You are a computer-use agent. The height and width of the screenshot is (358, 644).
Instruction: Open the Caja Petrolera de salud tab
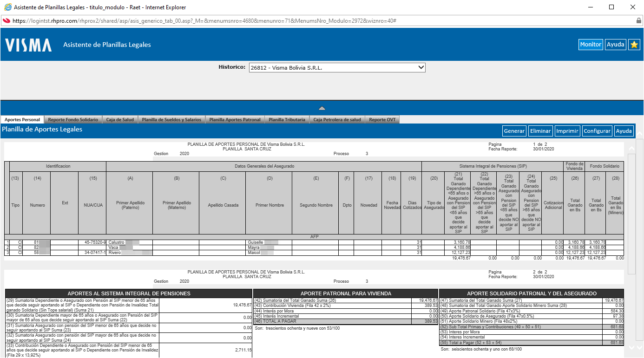(337, 120)
